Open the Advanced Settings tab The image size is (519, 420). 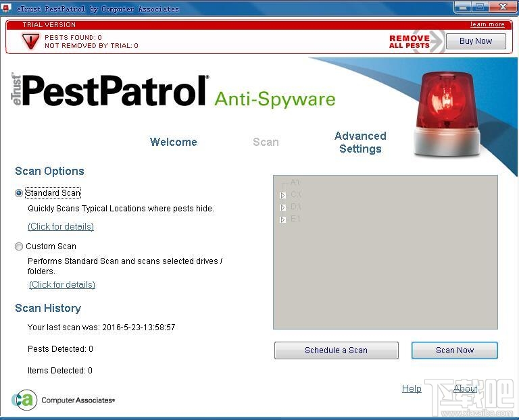360,142
